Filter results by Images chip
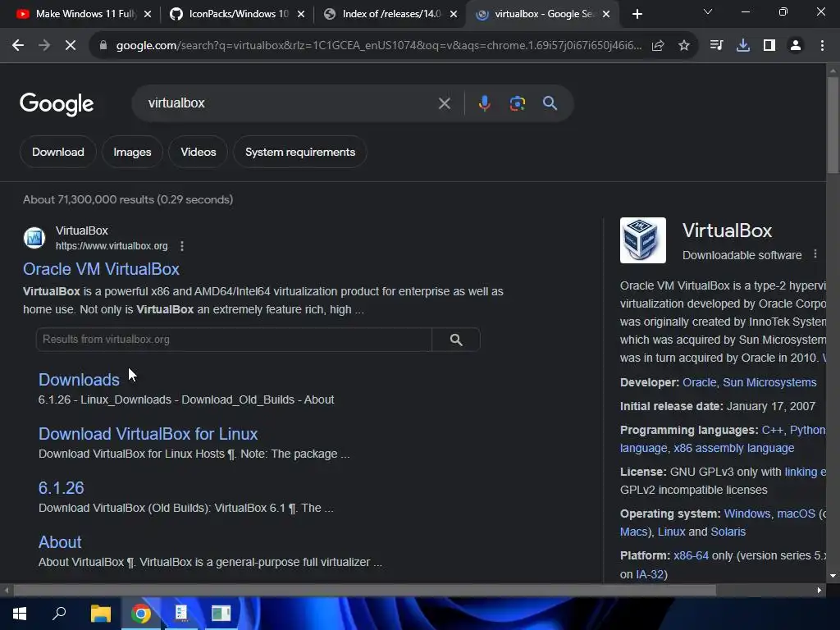Screen dimensions: 840x630 tap(132, 152)
